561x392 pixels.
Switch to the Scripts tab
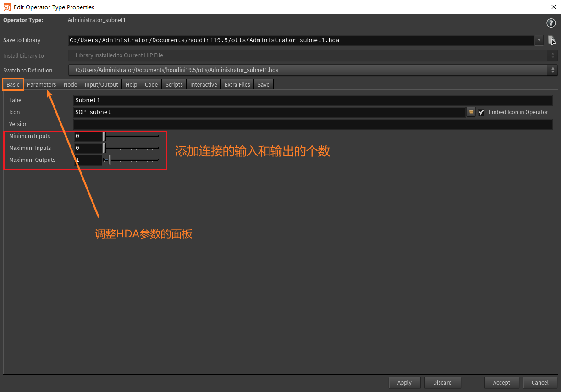pos(174,84)
